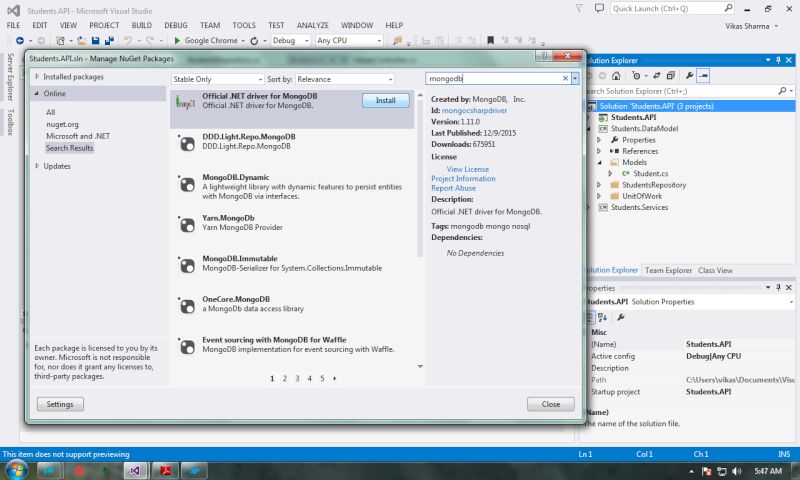Click the Settings button
Screen dimensions: 800x480
pyautogui.click(x=60, y=404)
